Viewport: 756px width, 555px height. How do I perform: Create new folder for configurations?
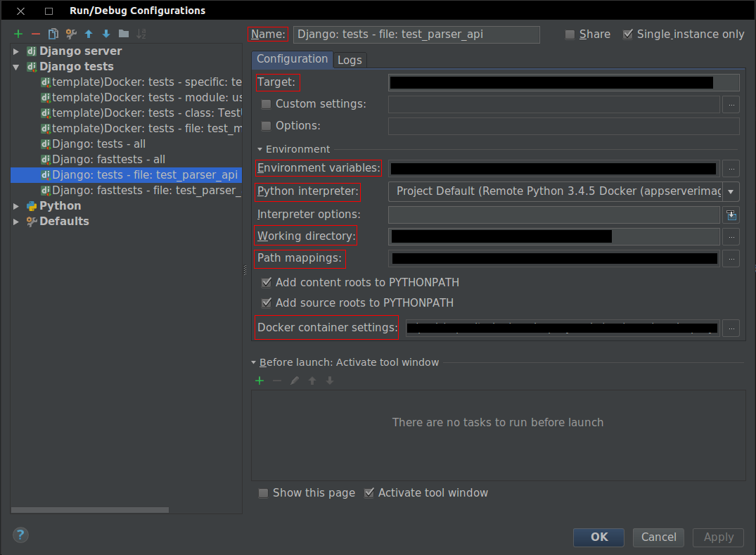(x=124, y=34)
